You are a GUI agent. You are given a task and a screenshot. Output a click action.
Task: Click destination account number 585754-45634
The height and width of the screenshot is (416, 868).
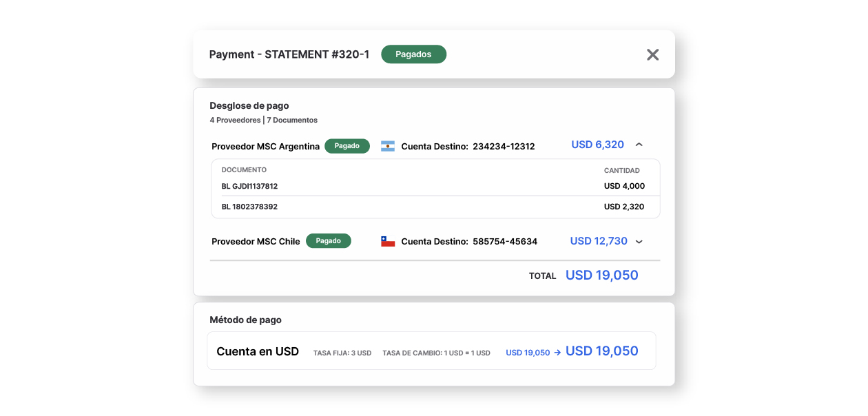click(505, 242)
